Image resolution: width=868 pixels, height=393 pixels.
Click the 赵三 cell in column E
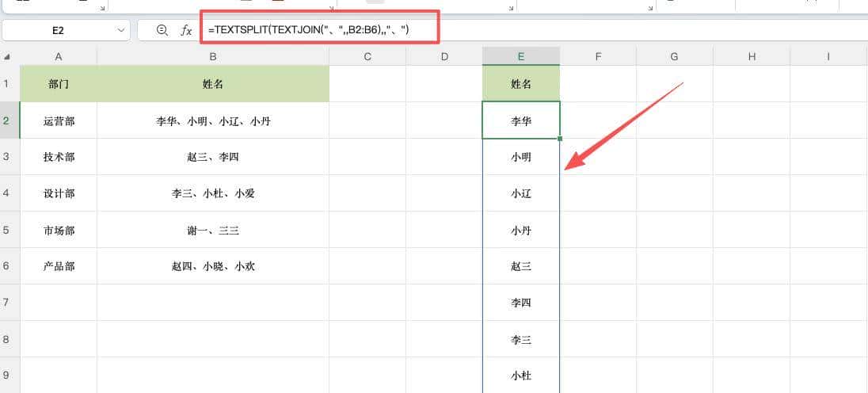521,266
